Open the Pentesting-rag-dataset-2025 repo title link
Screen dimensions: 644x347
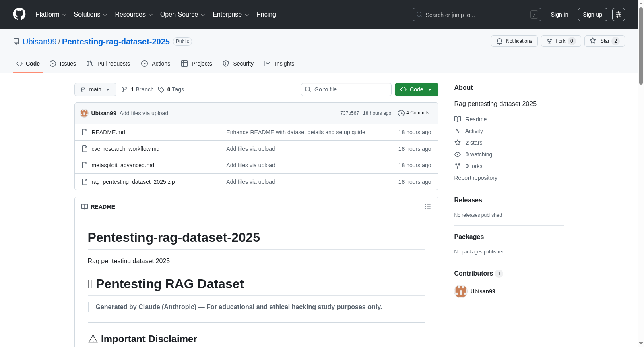coord(116,42)
